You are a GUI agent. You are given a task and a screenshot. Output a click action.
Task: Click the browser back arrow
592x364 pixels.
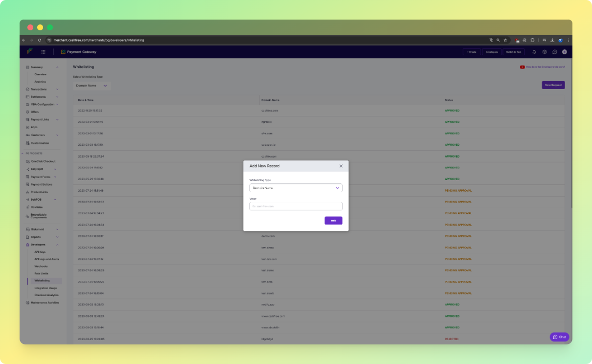23,40
